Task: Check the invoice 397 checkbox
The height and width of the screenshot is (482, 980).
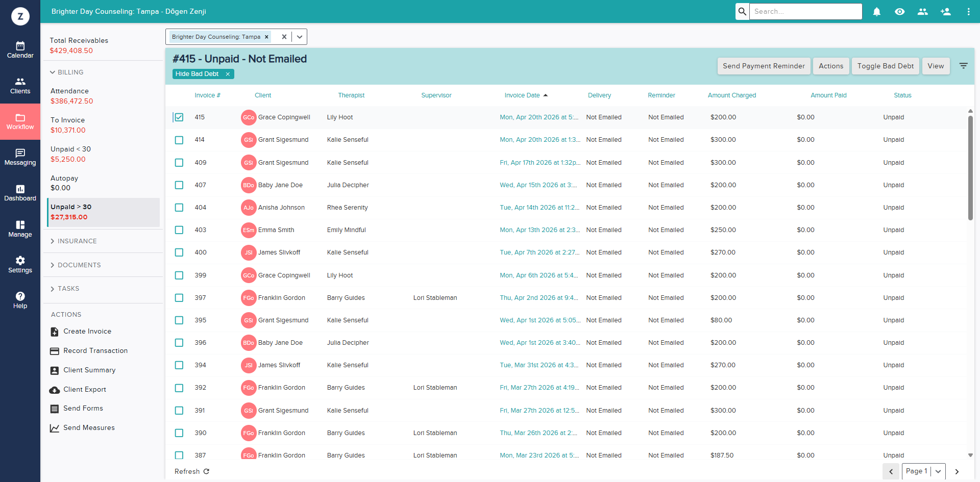Action: click(x=179, y=298)
